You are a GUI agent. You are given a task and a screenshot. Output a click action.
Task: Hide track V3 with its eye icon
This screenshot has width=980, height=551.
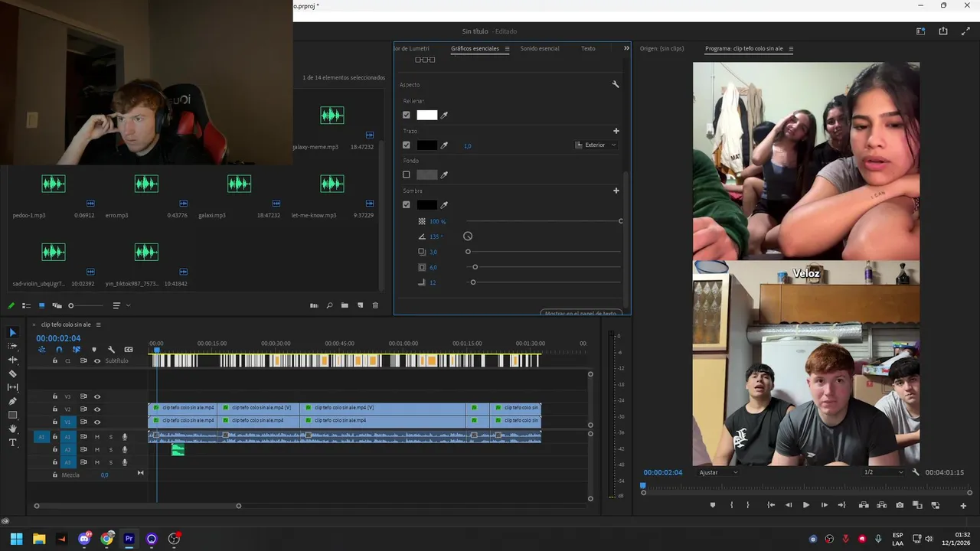(97, 396)
